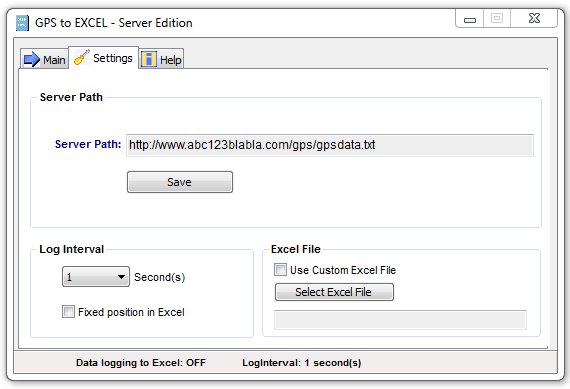The height and width of the screenshot is (389, 570).
Task: Click the LogInterval status bar text
Action: click(302, 362)
